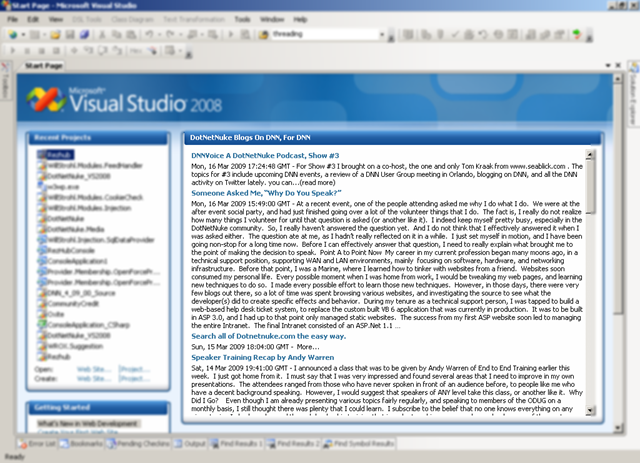Click the Show Next Statement icon
This screenshot has width=640, height=463.
74,51
